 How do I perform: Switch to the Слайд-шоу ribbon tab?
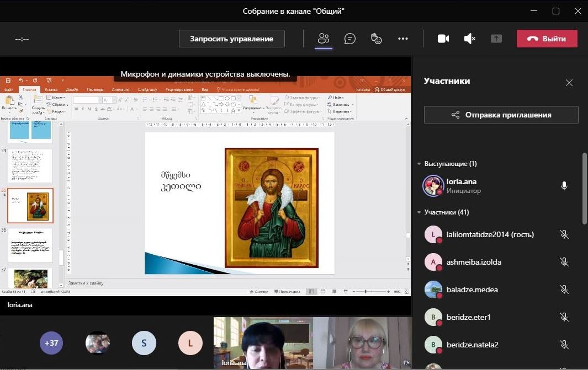coord(147,89)
